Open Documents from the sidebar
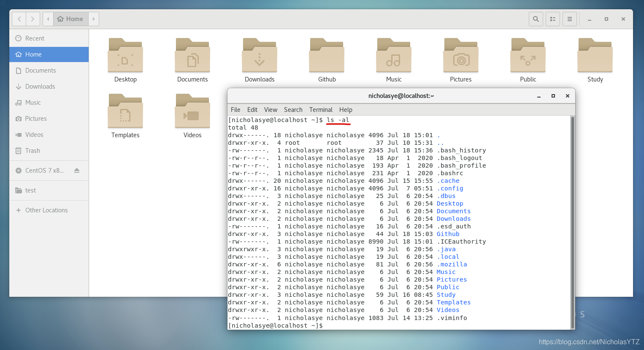Screen dimensions: 644x350 point(49,71)
